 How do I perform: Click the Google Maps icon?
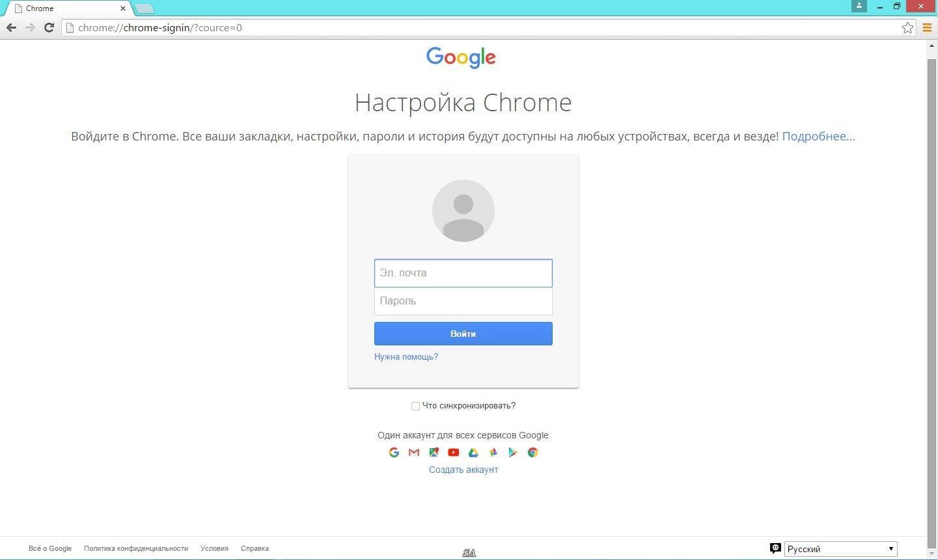434,452
